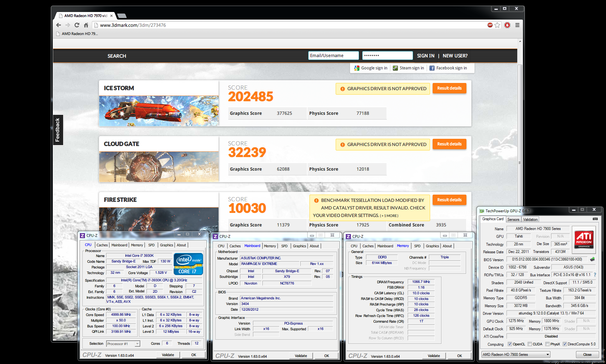Click OK in the Memory CPU-Z window
Screen dimensions: 606x364
pos(459,356)
